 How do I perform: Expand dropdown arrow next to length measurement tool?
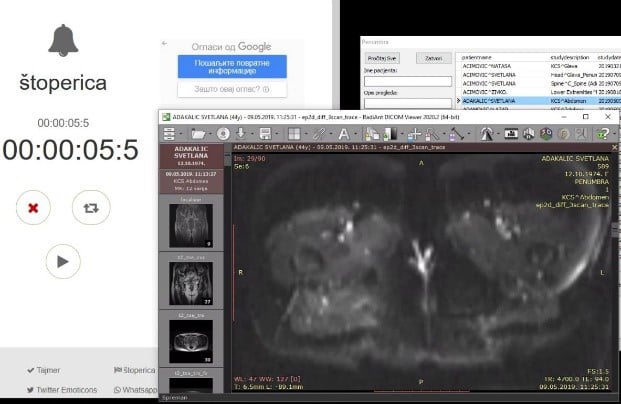pos(469,134)
